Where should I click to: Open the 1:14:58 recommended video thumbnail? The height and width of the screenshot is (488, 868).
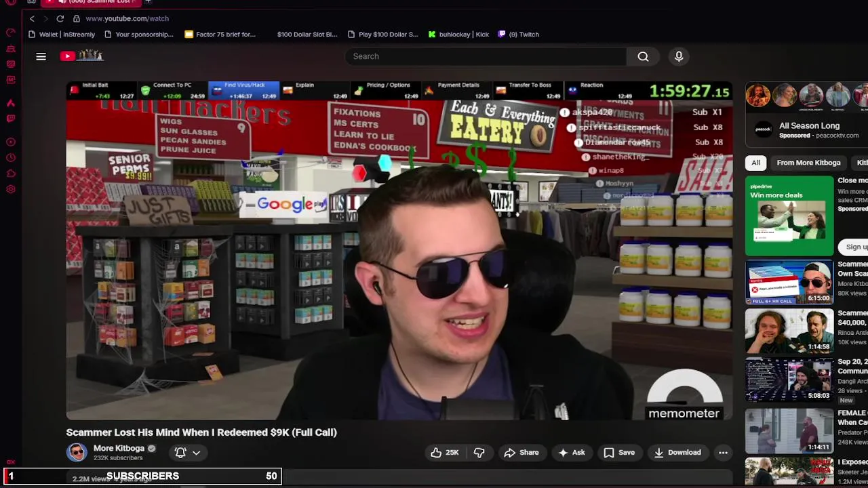click(x=789, y=331)
